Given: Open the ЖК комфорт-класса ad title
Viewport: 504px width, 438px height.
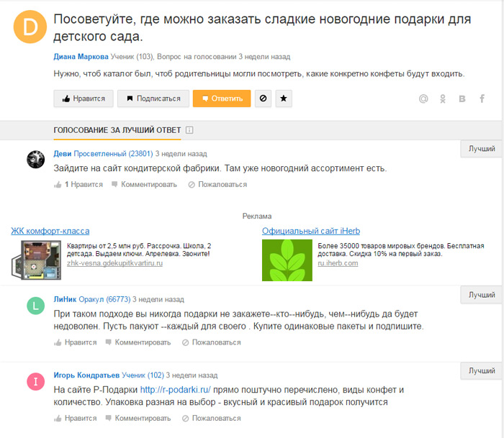Looking at the screenshot, I should pos(50,231).
